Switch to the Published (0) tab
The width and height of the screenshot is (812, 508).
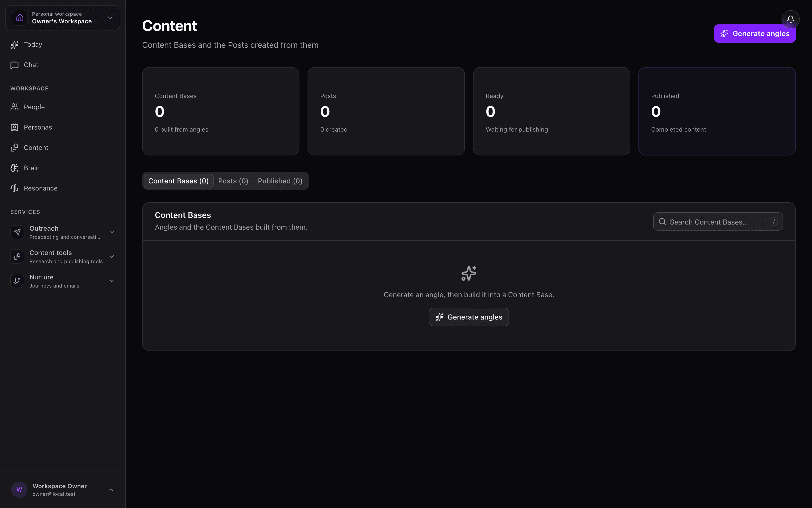tap(280, 181)
